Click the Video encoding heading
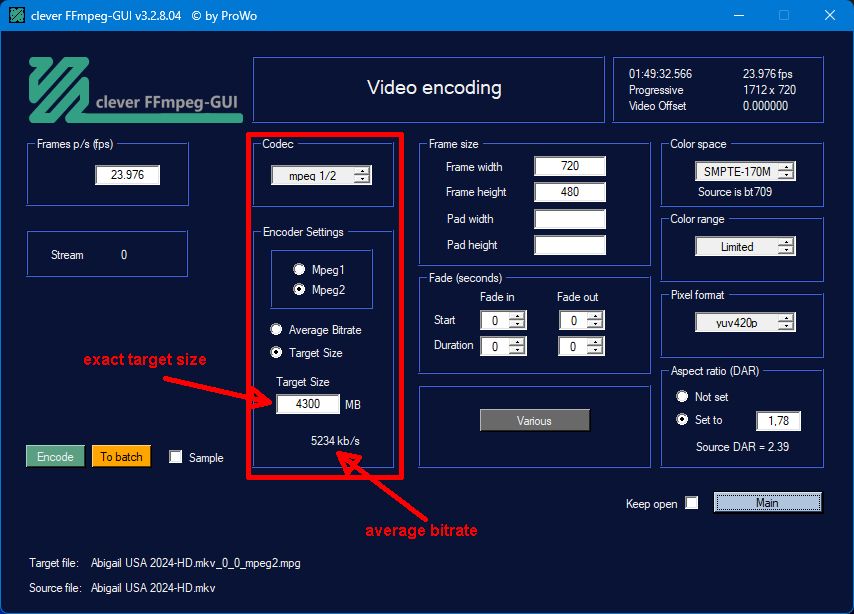Viewport: 854px width, 614px height. [434, 87]
